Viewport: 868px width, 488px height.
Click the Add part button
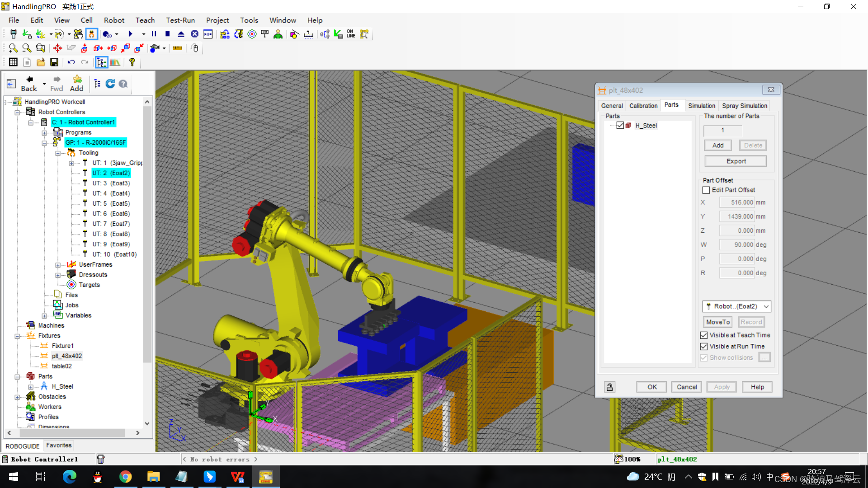[x=718, y=145]
